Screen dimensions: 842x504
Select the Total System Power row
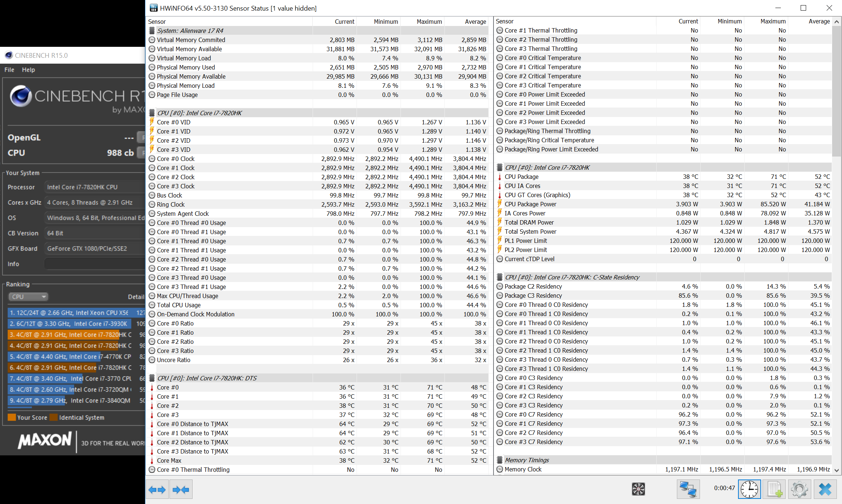pyautogui.click(x=663, y=232)
